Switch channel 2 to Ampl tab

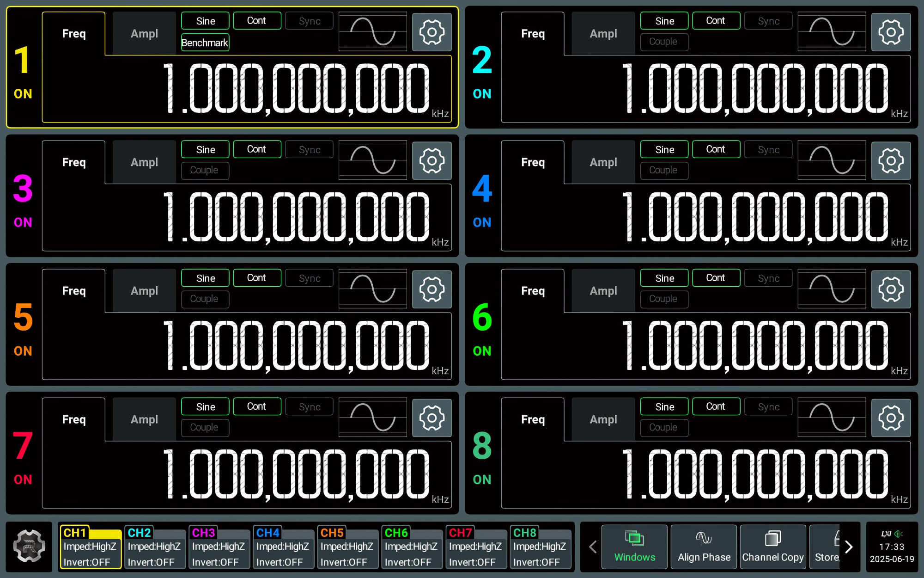tap(603, 33)
